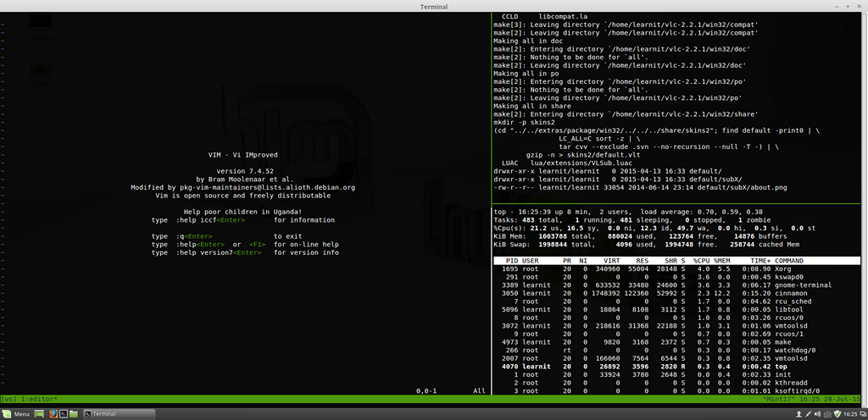868x420 pixels.
Task: Select the kswapd0 process row
Action: (x=676, y=277)
